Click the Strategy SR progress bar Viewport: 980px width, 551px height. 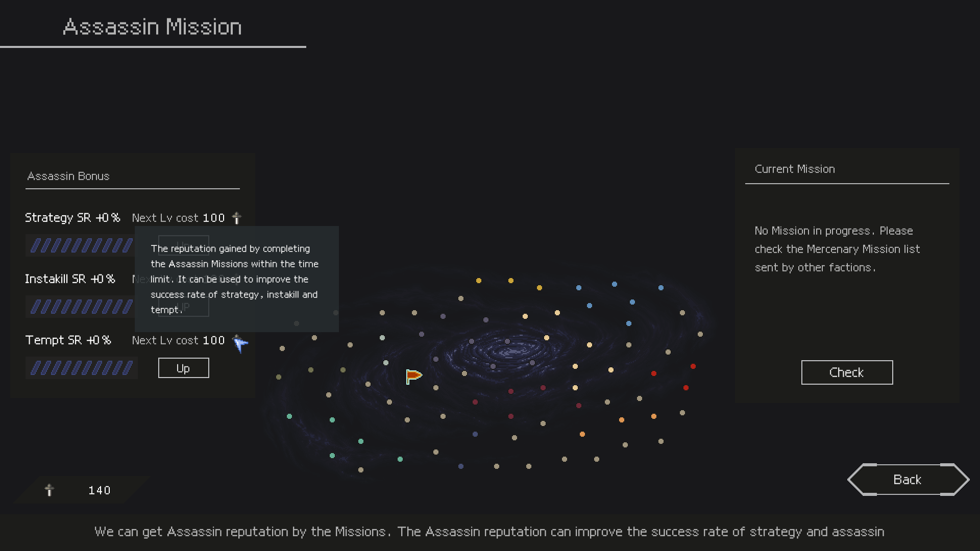(81, 246)
